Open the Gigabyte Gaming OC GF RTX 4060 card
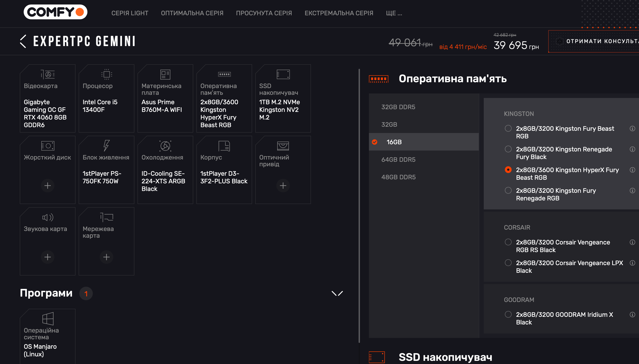Image resolution: width=639 pixels, height=364 pixels. 47,98
